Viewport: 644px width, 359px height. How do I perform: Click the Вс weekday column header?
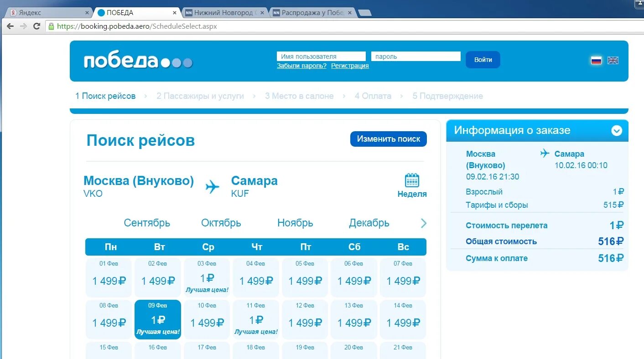pyautogui.click(x=403, y=247)
